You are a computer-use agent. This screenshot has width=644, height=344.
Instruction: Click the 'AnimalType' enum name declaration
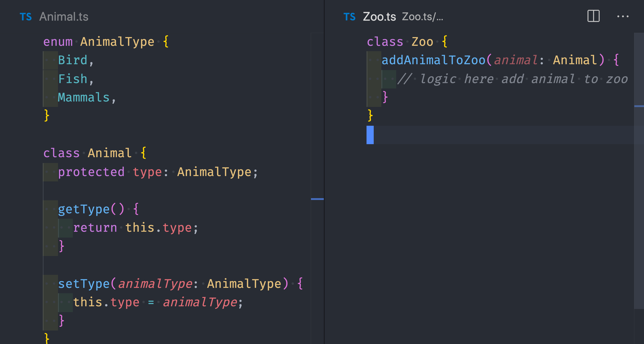click(117, 42)
